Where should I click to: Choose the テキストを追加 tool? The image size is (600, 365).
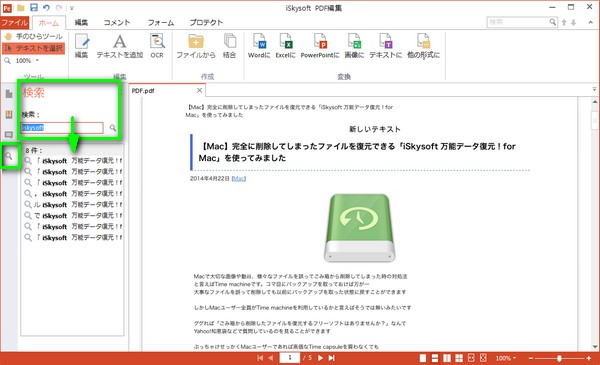click(x=120, y=46)
